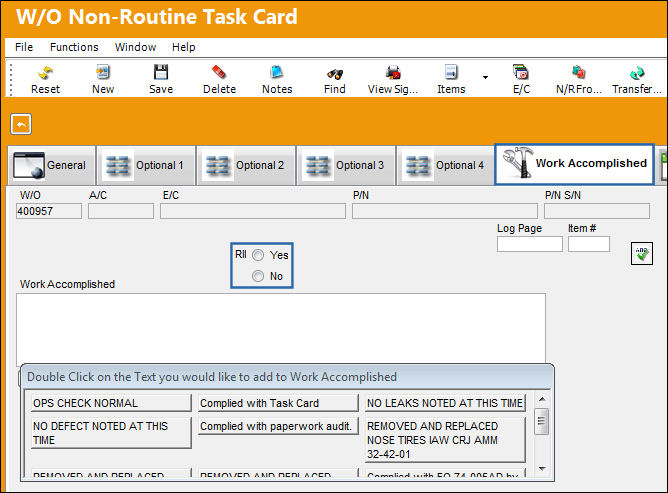668x493 pixels.
Task: Expand the Items dropdown arrow
Action: pos(485,77)
